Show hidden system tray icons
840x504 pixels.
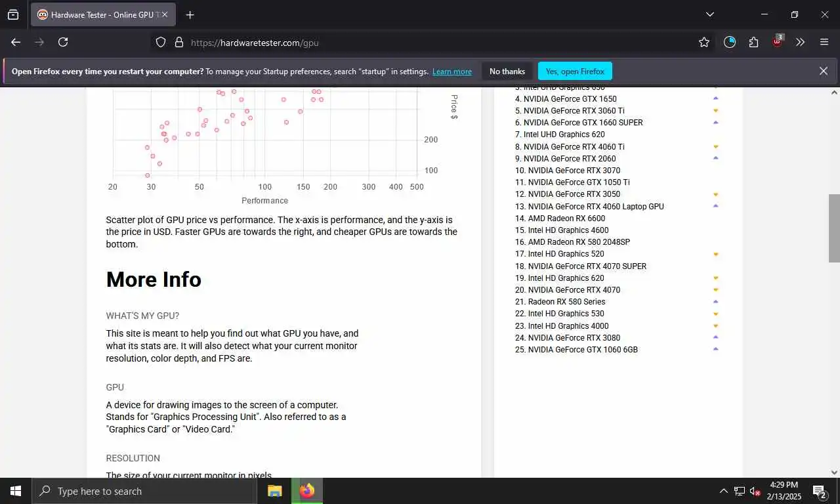click(x=723, y=491)
